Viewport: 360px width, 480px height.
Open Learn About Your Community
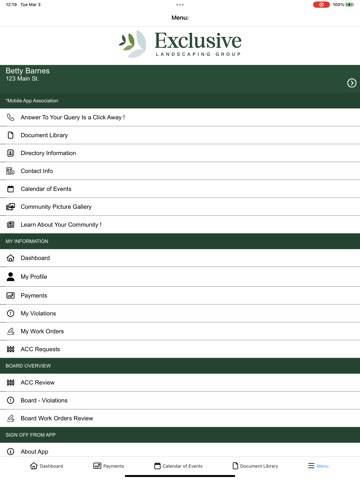coord(180,225)
